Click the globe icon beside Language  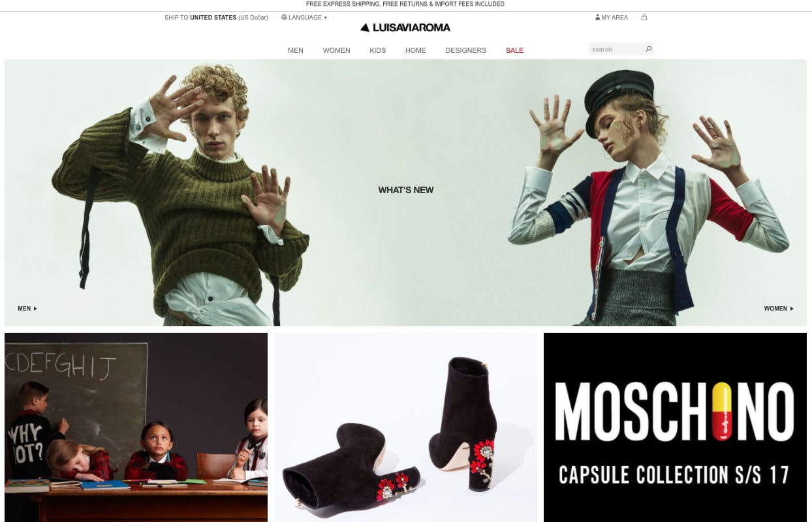(x=284, y=18)
